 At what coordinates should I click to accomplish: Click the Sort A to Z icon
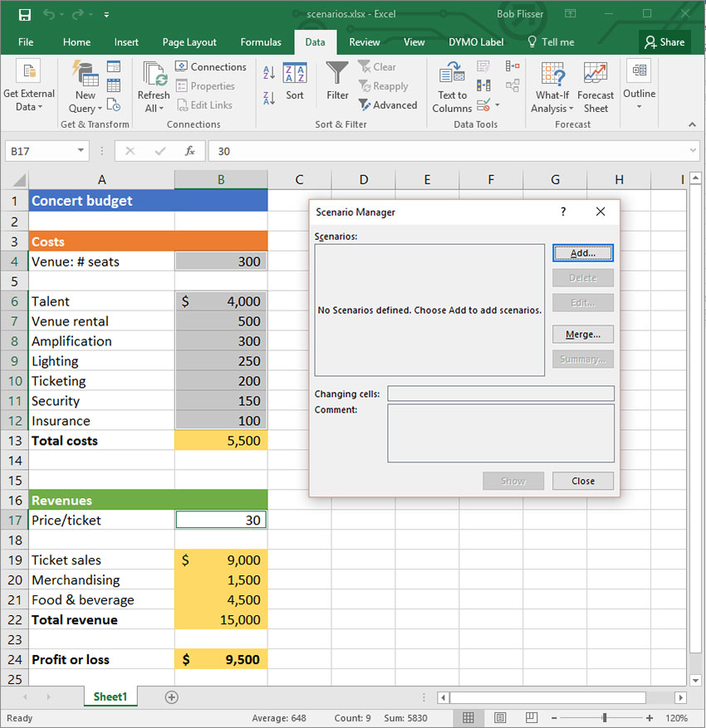[x=269, y=72]
